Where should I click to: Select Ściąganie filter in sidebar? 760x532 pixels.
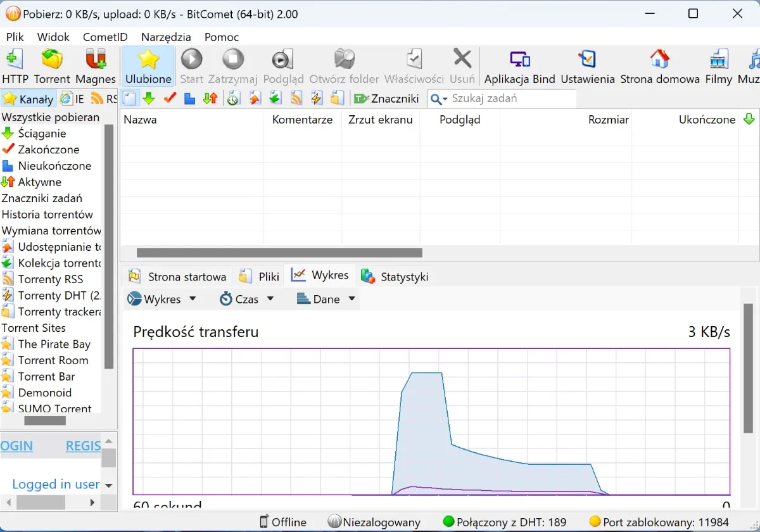(x=42, y=134)
